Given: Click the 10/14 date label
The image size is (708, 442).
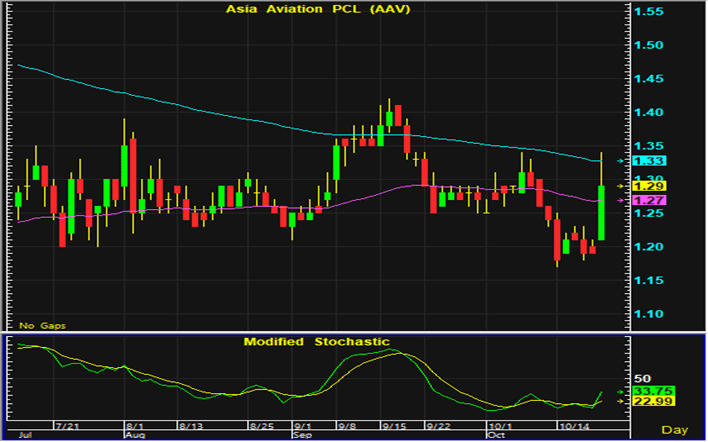Looking at the screenshot, I should (x=573, y=426).
